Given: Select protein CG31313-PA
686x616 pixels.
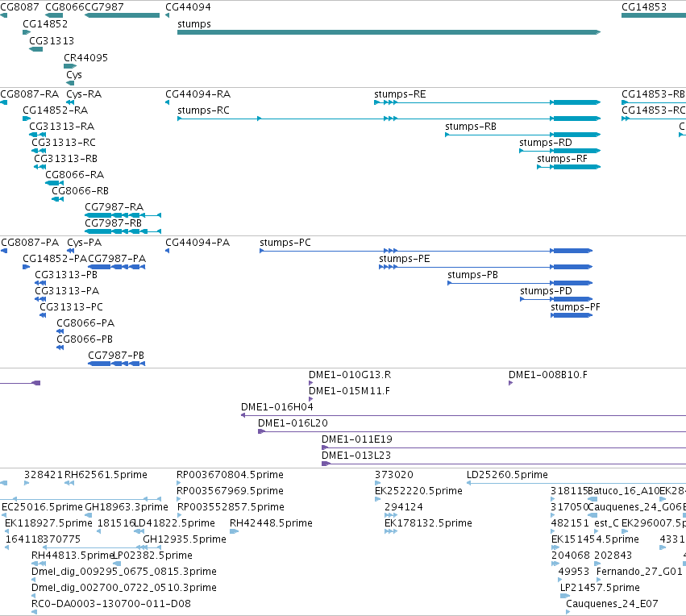Looking at the screenshot, I should 40,299.
